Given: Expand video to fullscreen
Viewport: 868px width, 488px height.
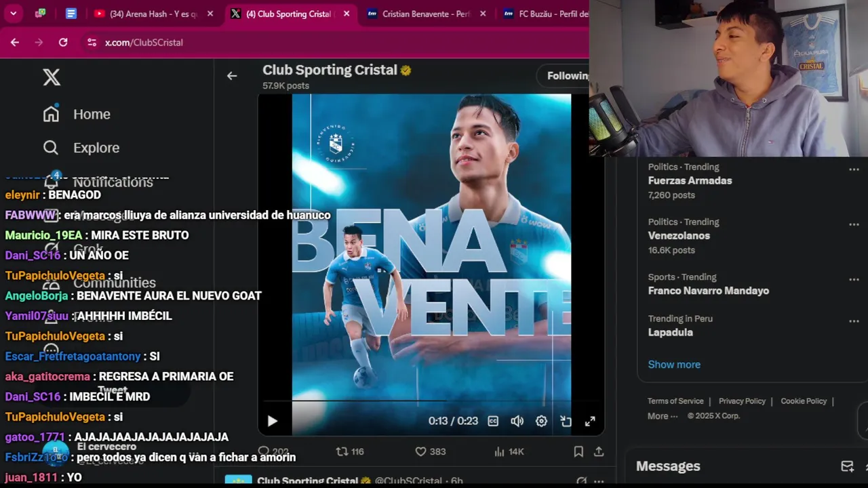Looking at the screenshot, I should coord(590,421).
